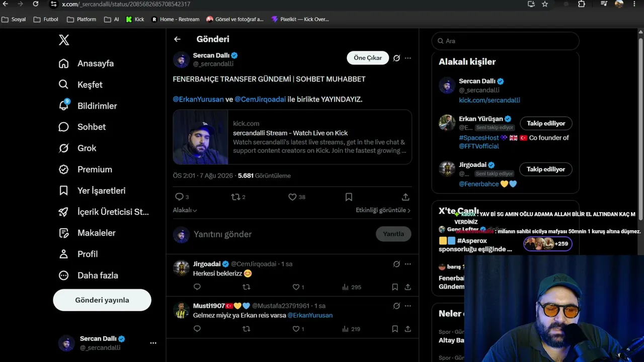
Task: View analytics of Musti1907's comment
Action: click(351, 329)
